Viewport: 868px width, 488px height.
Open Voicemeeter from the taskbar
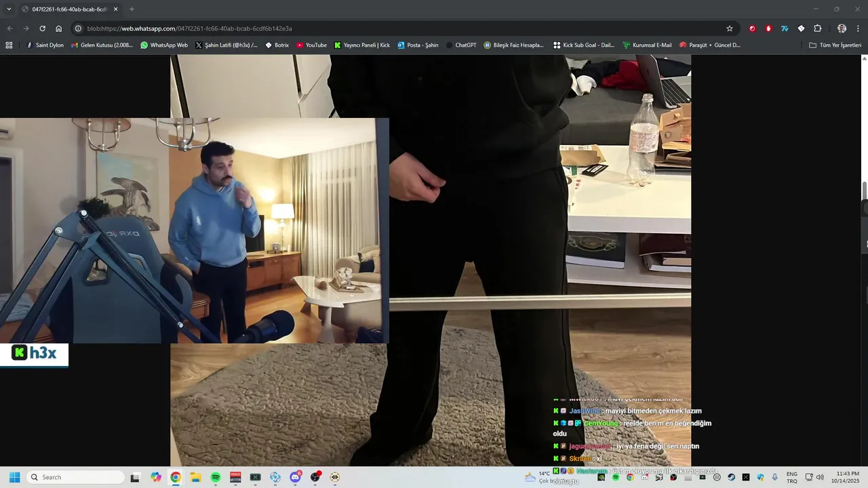pos(235,477)
